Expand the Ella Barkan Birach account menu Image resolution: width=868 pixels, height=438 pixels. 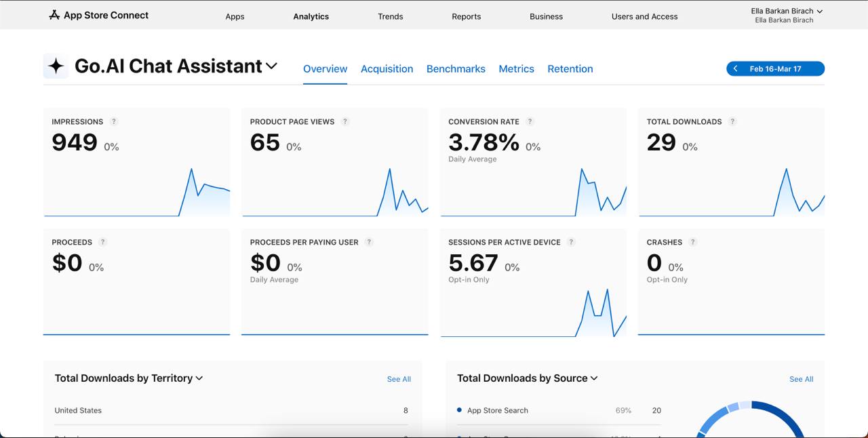coord(820,11)
